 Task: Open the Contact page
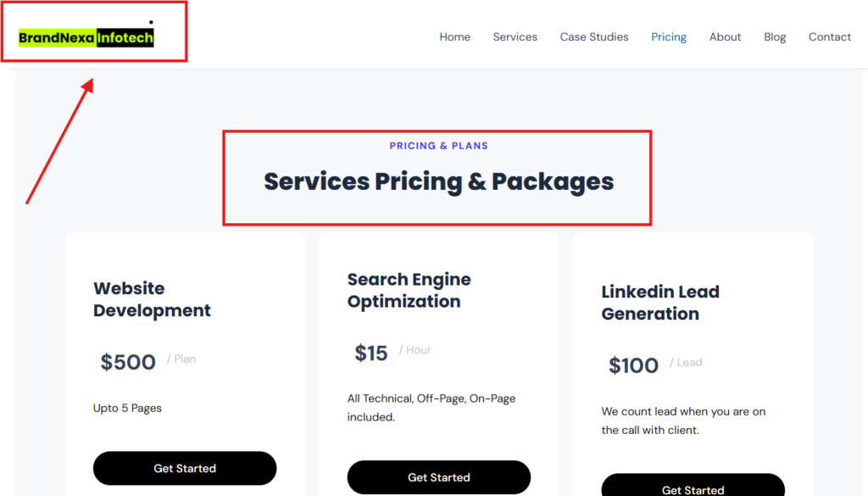coord(829,36)
